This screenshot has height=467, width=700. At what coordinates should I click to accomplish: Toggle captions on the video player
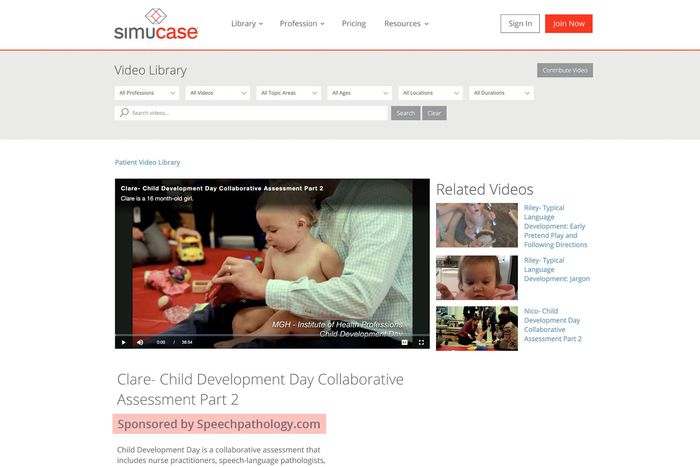coord(405,342)
